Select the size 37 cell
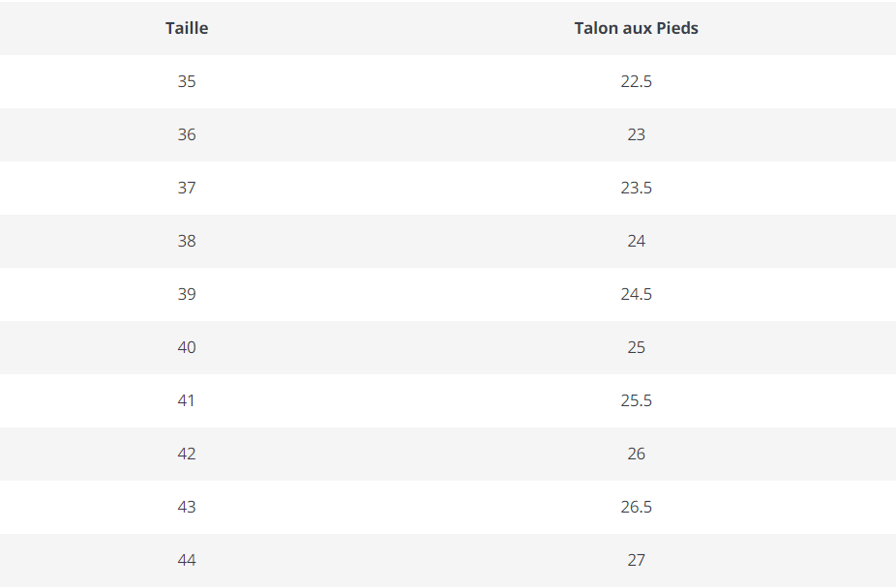This screenshot has height=588, width=896. [x=187, y=188]
